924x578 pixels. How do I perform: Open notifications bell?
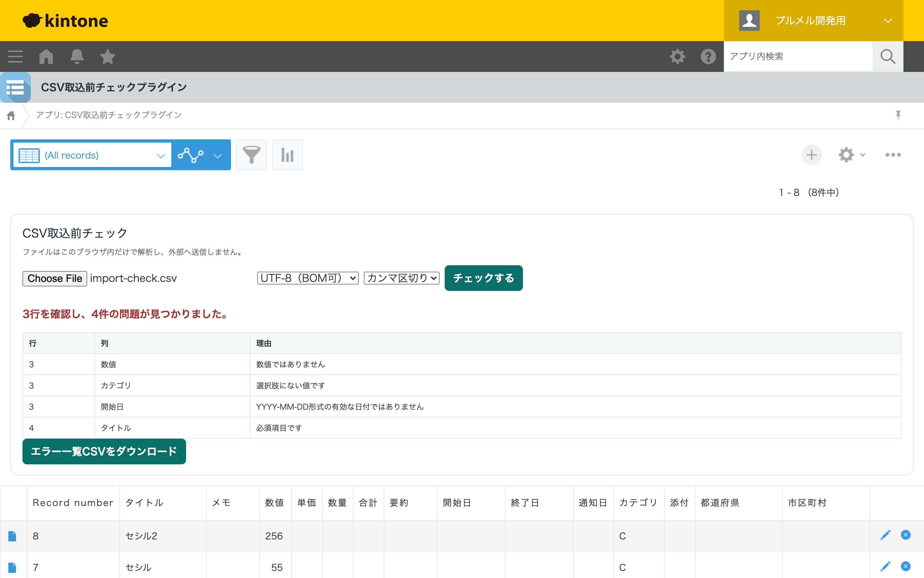click(77, 57)
